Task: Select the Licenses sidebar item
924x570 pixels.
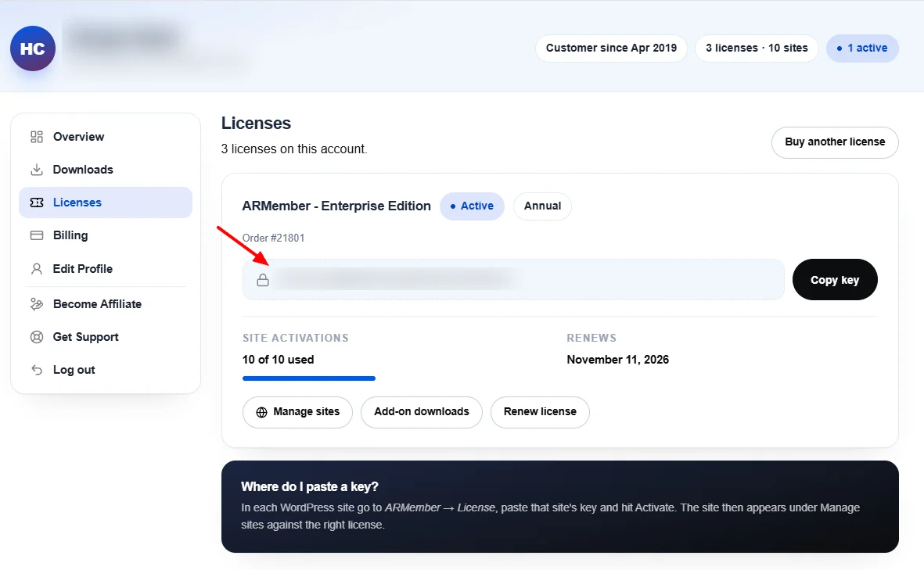Action: (106, 203)
